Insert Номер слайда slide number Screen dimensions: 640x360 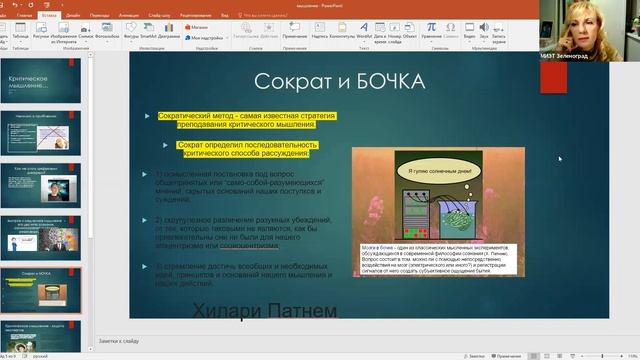pos(395,33)
